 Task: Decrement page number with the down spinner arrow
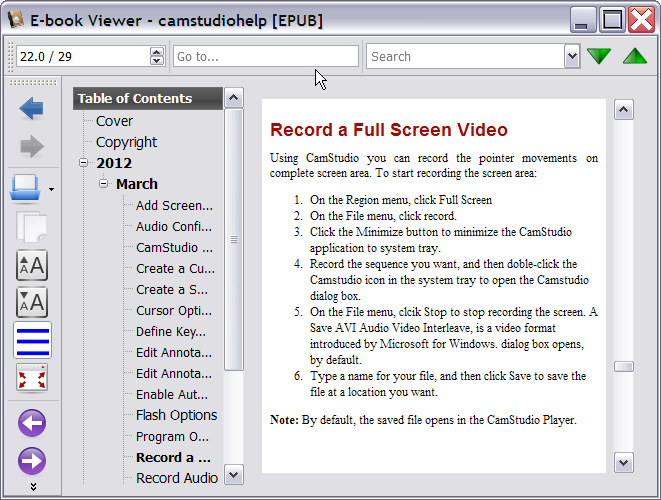(x=156, y=61)
